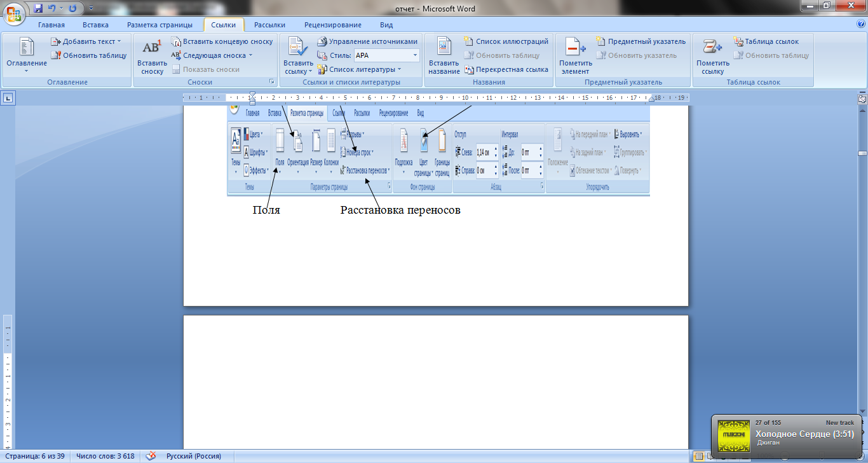Click the Страница: 6 из 39 status indicator
Image resolution: width=868 pixels, height=463 pixels.
click(35, 456)
